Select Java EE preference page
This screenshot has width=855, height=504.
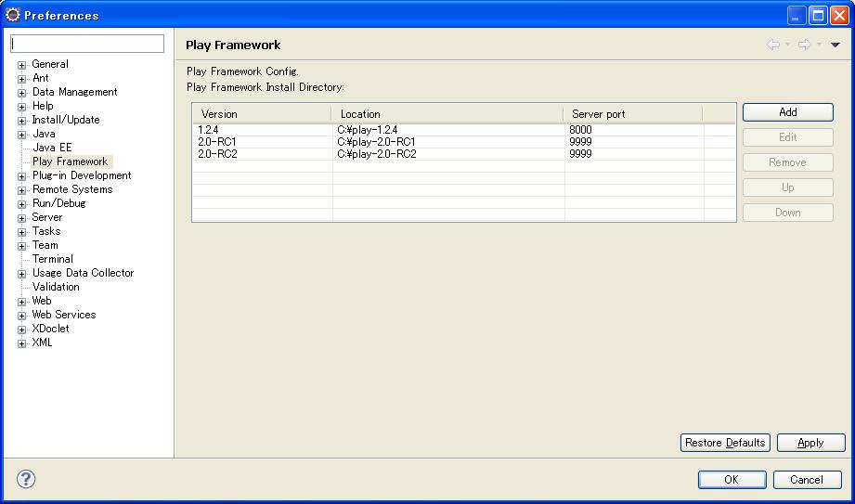tap(52, 148)
